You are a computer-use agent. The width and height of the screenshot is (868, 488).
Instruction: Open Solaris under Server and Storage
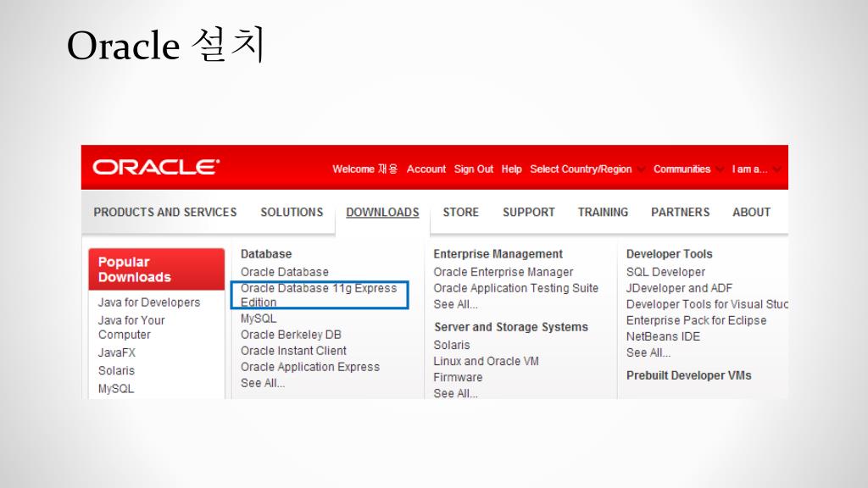click(452, 345)
